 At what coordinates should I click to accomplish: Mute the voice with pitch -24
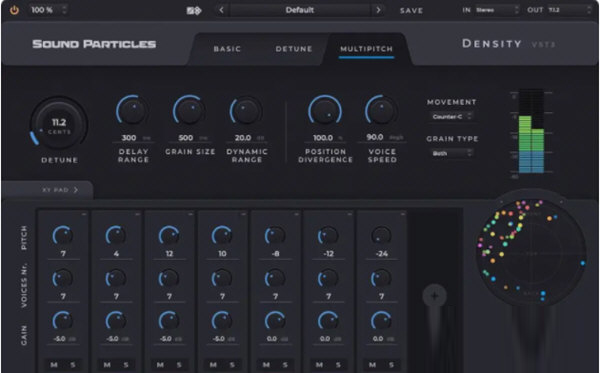[372, 365]
